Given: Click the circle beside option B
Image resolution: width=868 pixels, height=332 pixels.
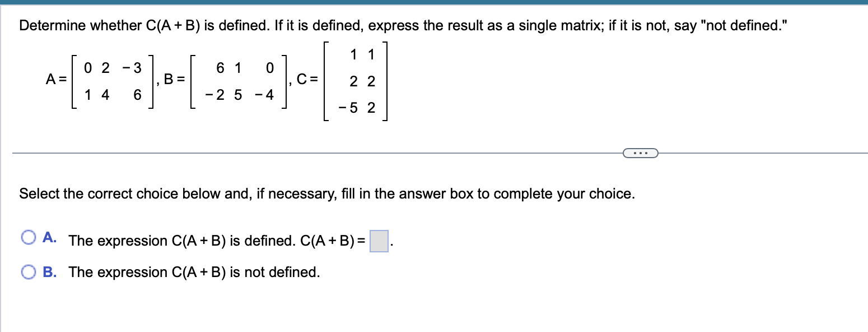Looking at the screenshot, I should pos(30,271).
